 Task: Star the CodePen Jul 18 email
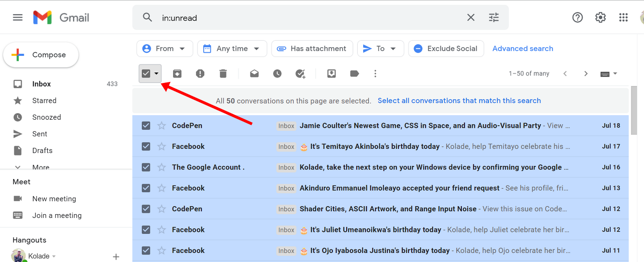(x=162, y=126)
